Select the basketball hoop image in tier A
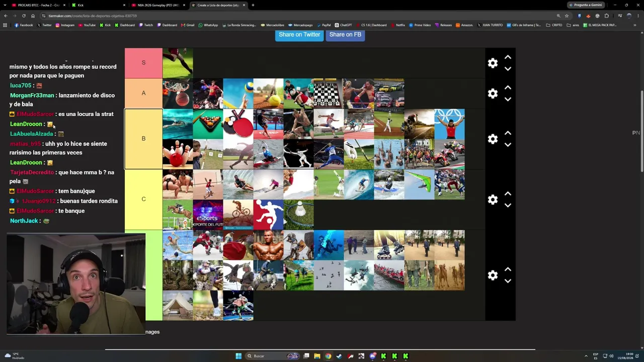This screenshot has height=362, width=644. point(178,94)
